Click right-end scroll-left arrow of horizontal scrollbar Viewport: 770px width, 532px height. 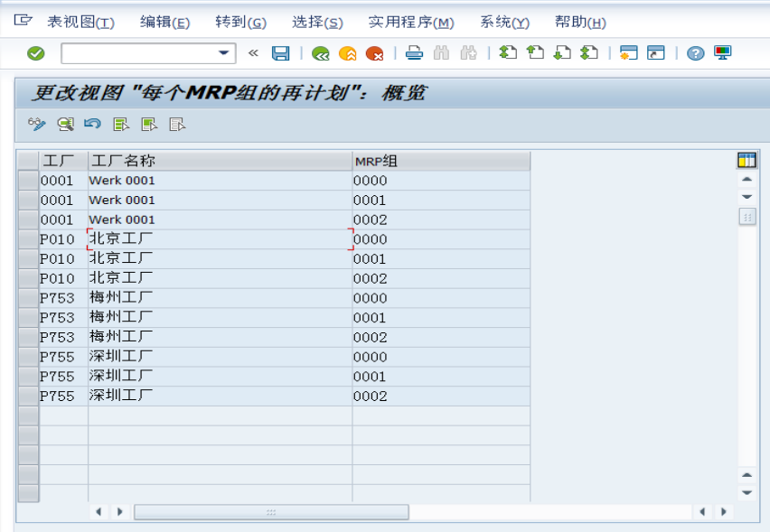(x=702, y=512)
